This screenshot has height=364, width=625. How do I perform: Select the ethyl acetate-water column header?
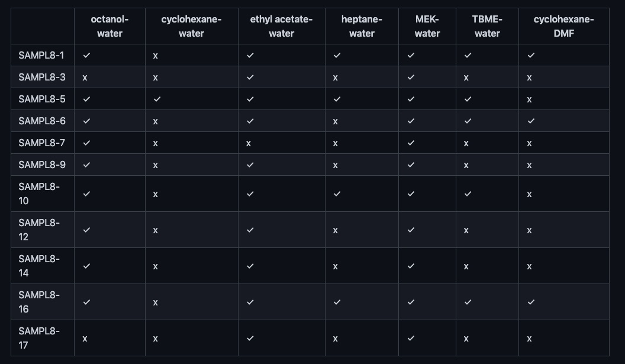281,26
